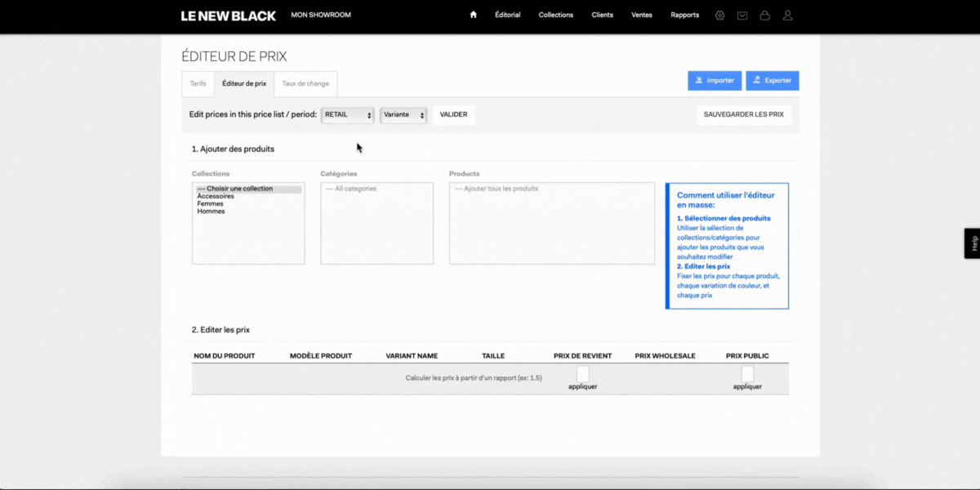The image size is (980, 490).
Task: Click the VALIDER button
Action: (x=453, y=114)
